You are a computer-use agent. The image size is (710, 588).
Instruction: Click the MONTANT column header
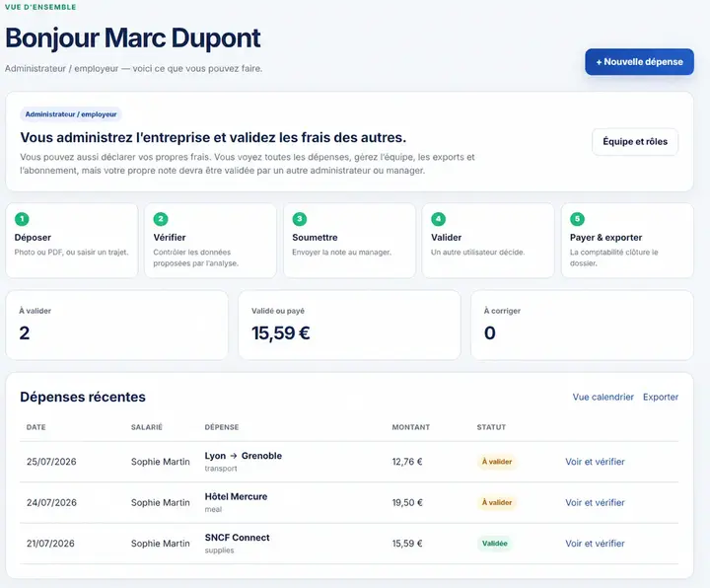pyautogui.click(x=410, y=427)
